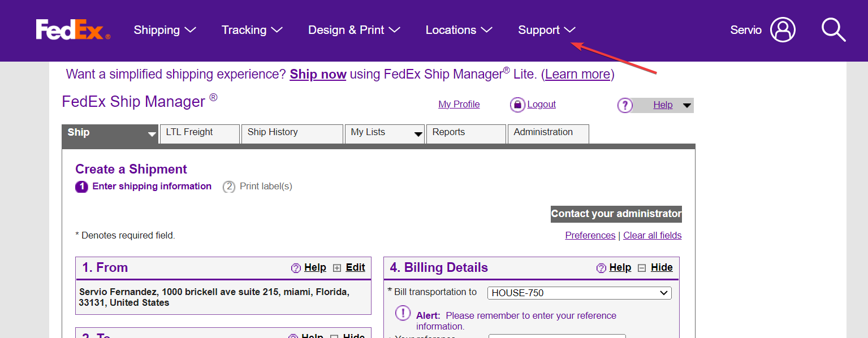
Task: Click the minus icon next to Billing Hide
Action: [x=642, y=268]
